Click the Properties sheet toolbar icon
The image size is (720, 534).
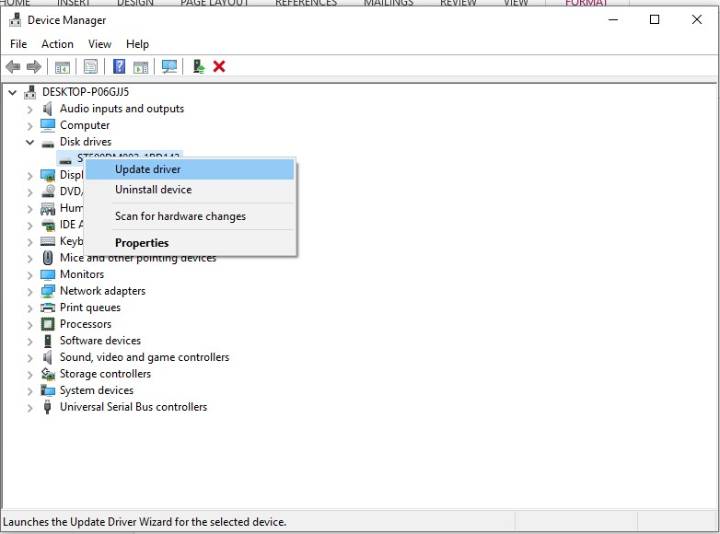click(x=90, y=67)
